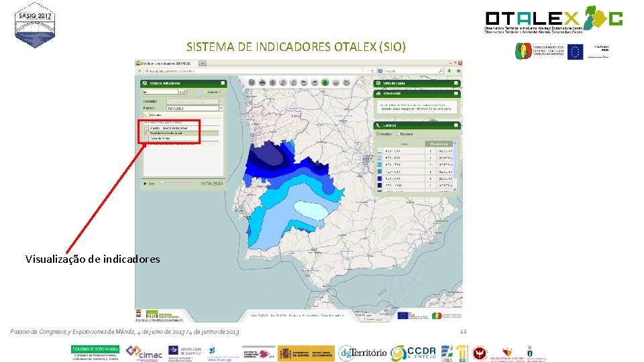Viewport: 644px width, 362px height.
Task: Click the time slider next to Play
Action: point(176,184)
